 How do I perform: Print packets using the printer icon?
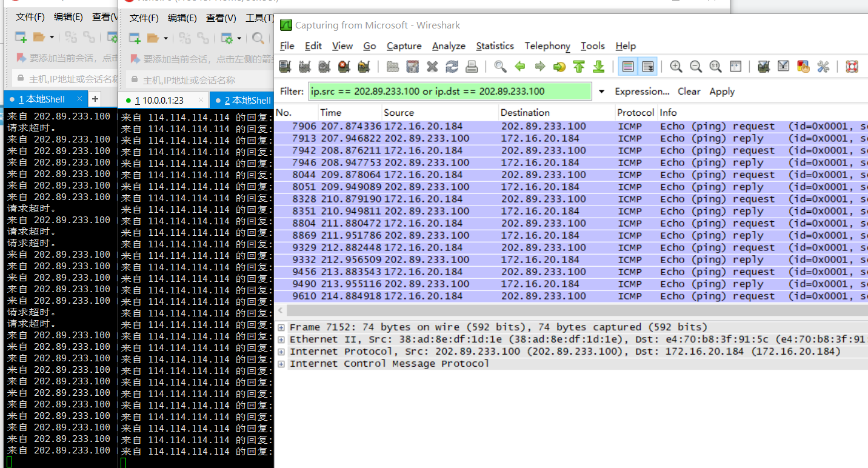[472, 67]
